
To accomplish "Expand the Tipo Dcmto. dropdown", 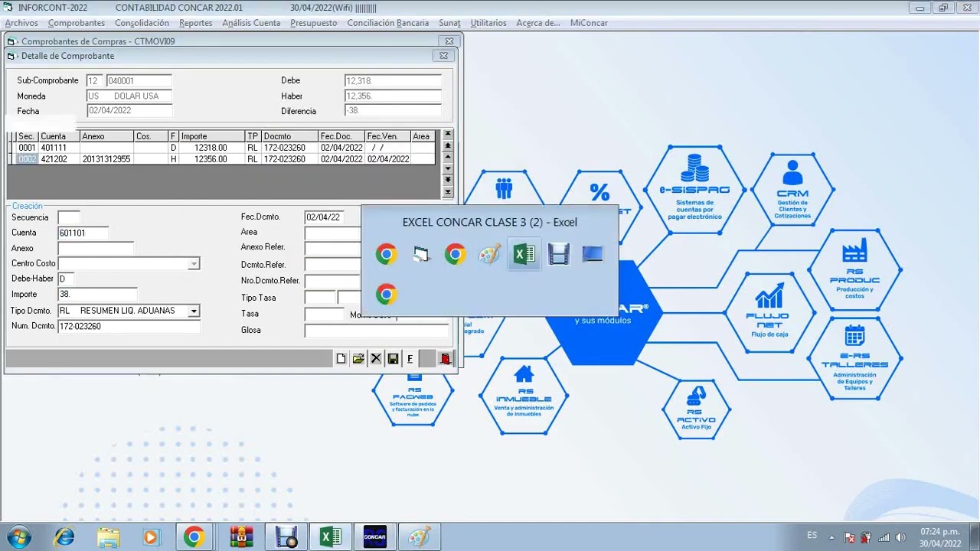I will tap(194, 311).
